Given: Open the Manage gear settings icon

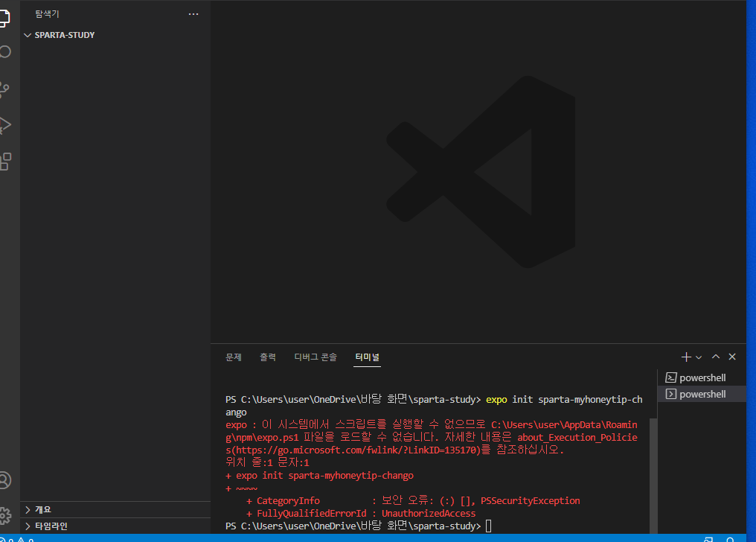Looking at the screenshot, I should [x=4, y=515].
